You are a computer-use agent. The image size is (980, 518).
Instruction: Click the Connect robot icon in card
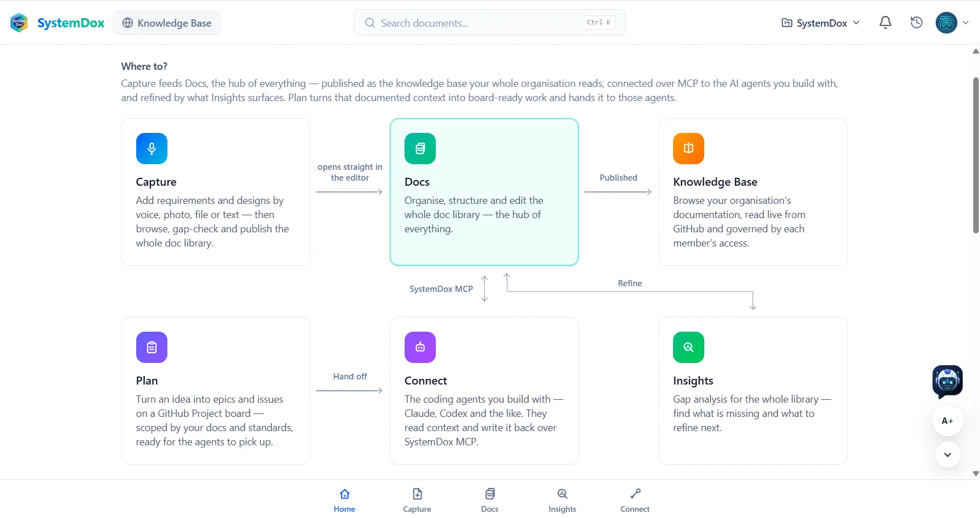[x=420, y=347]
